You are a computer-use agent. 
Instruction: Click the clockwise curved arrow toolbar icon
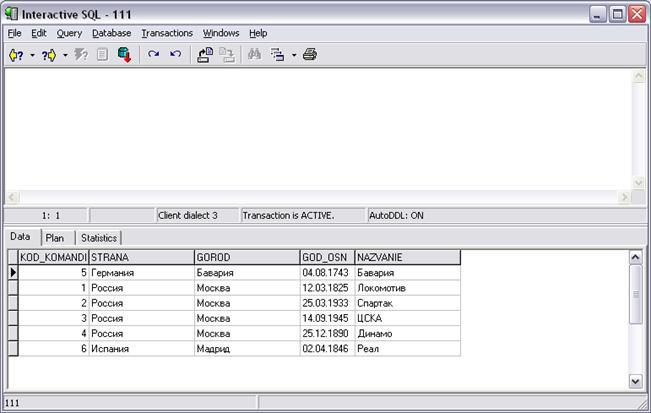tap(153, 55)
